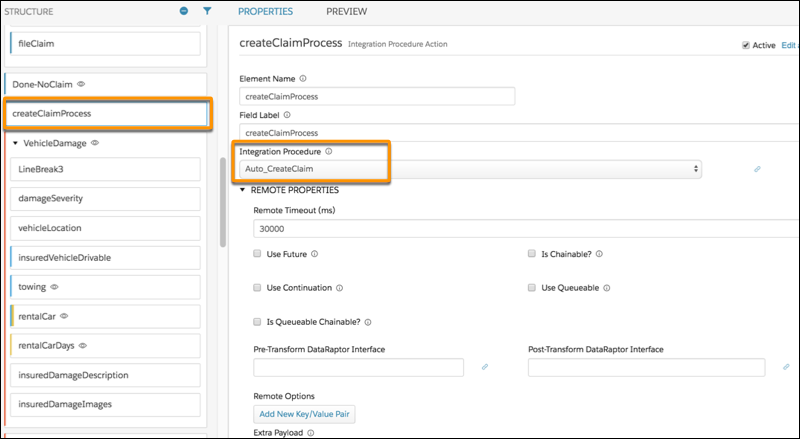Click eye icon on rentalCar element
Image resolution: width=800 pixels, height=439 pixels.
(x=64, y=316)
